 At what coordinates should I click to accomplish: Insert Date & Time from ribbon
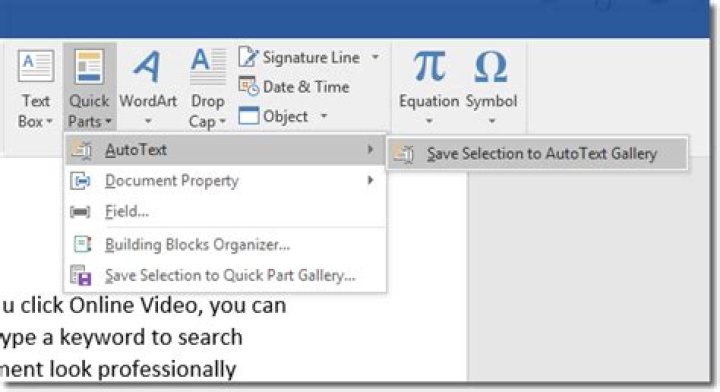(x=294, y=87)
